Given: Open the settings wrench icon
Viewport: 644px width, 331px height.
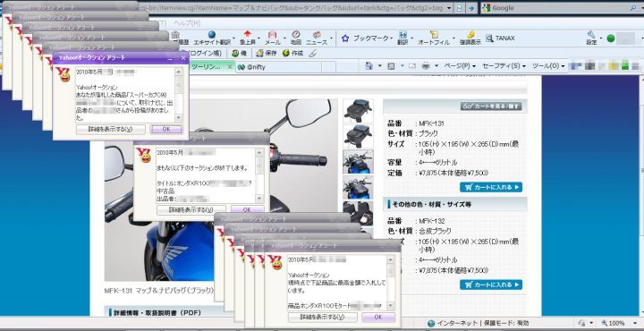Looking at the screenshot, I should [x=591, y=35].
